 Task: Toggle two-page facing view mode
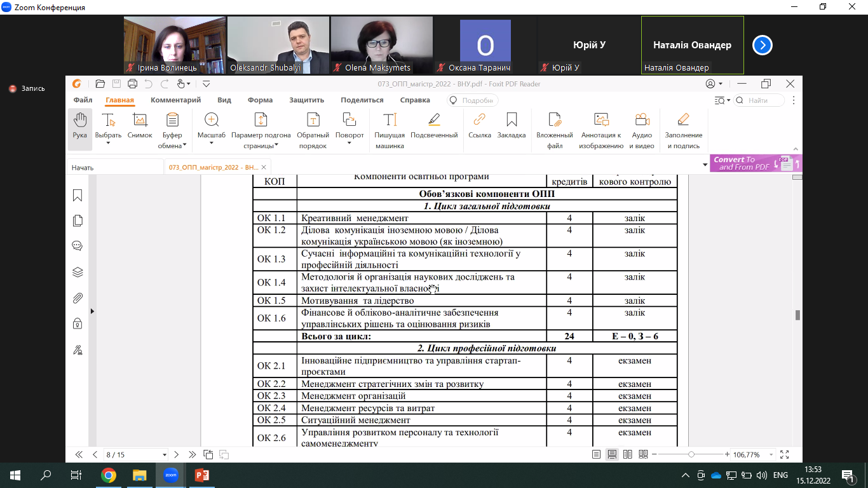coord(628,454)
